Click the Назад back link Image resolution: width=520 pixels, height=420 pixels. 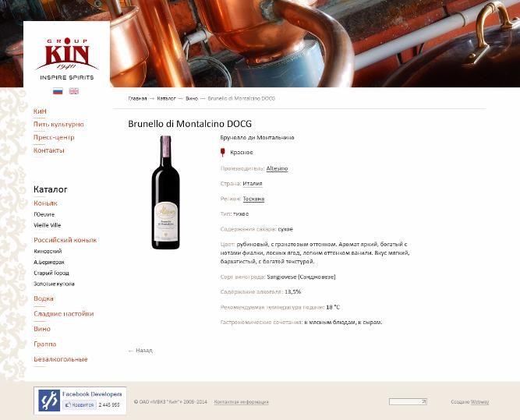140,351
